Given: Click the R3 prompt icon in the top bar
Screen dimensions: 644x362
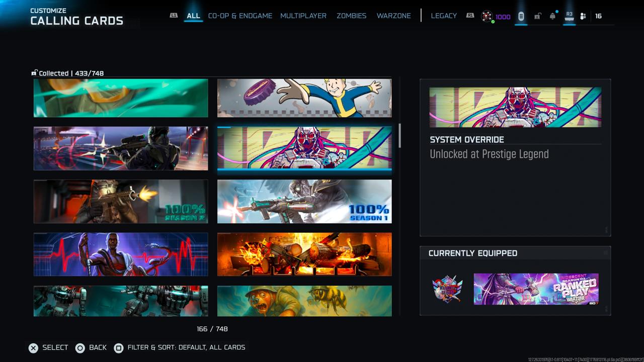Looking at the screenshot, I should 569,16.
